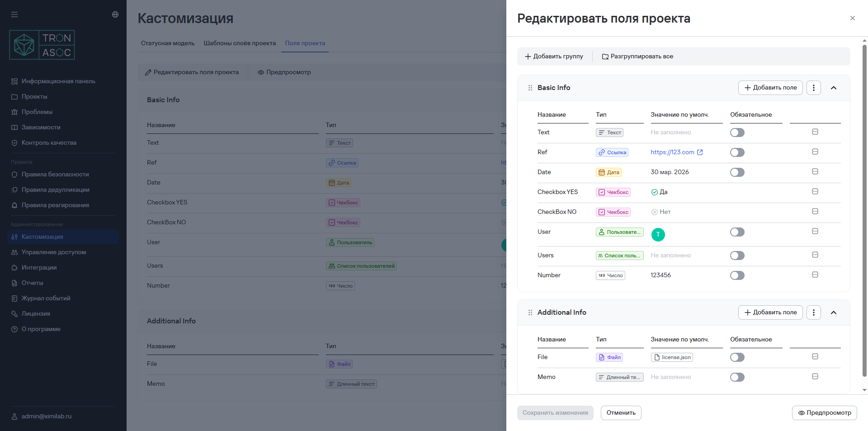The width and height of the screenshot is (868, 431).
Task: Click the overflow actions icon in the Number row
Action: coord(815,275)
